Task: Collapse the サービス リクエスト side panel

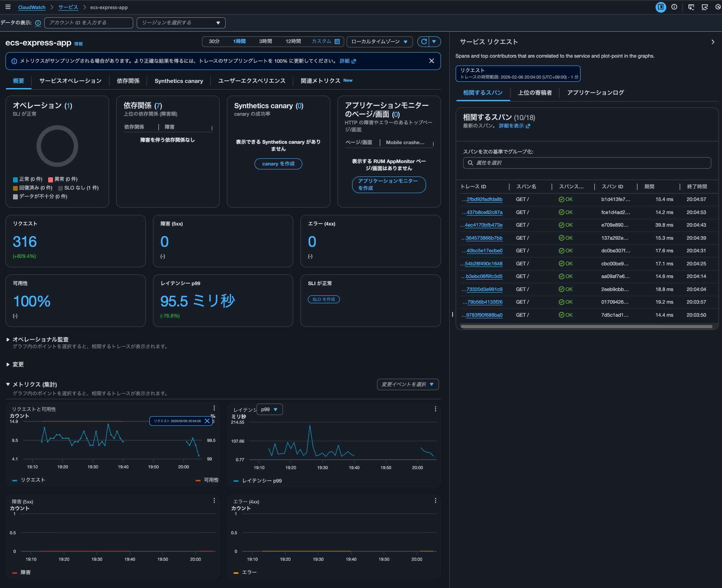Action: coord(713,42)
